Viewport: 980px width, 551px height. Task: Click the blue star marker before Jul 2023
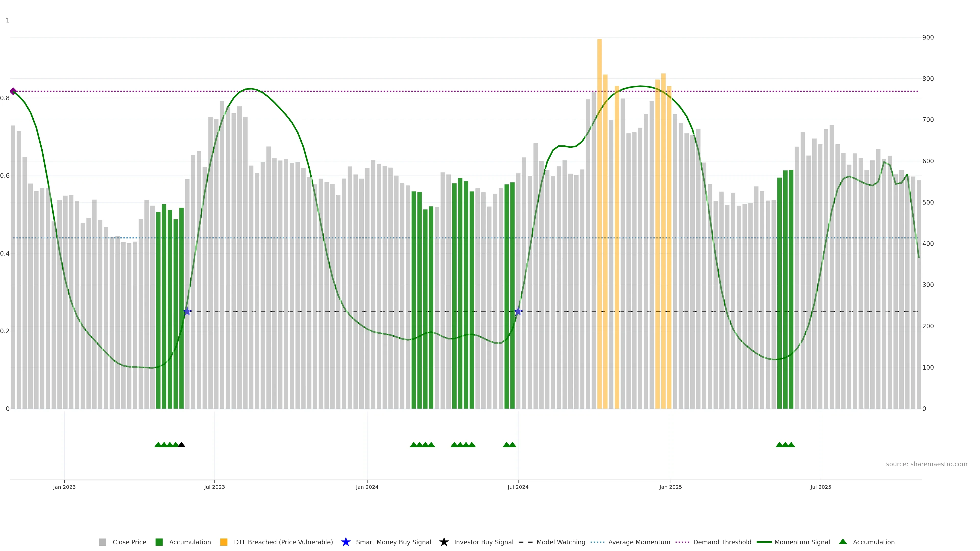pyautogui.click(x=187, y=311)
